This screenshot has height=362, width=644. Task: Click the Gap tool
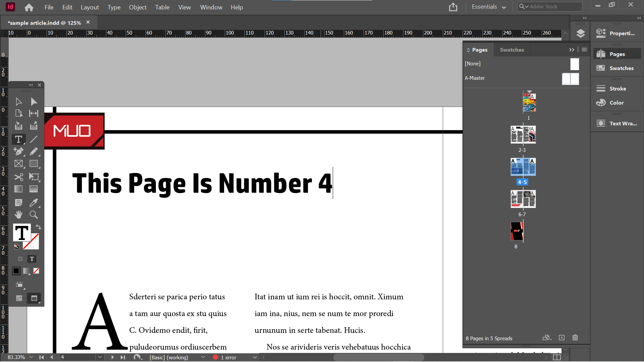34,113
